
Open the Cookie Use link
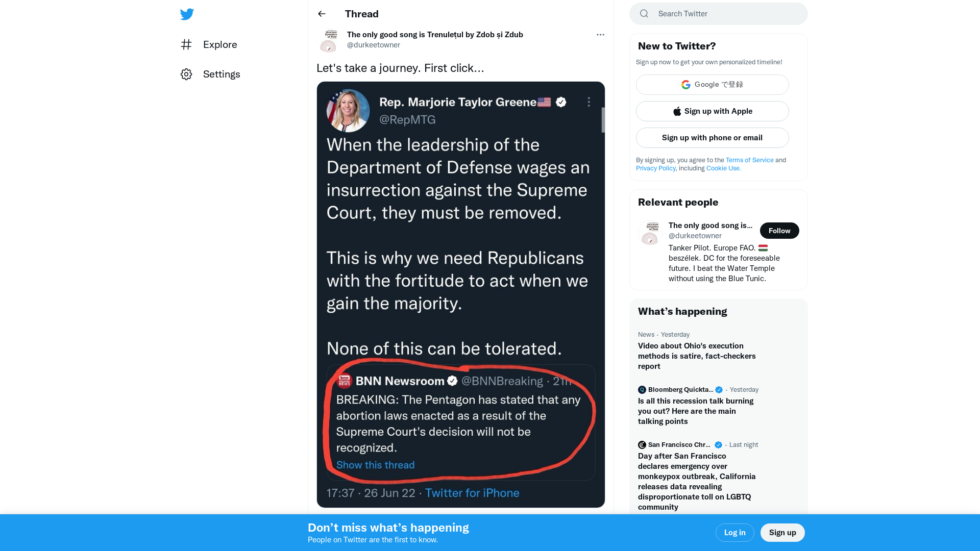723,168
